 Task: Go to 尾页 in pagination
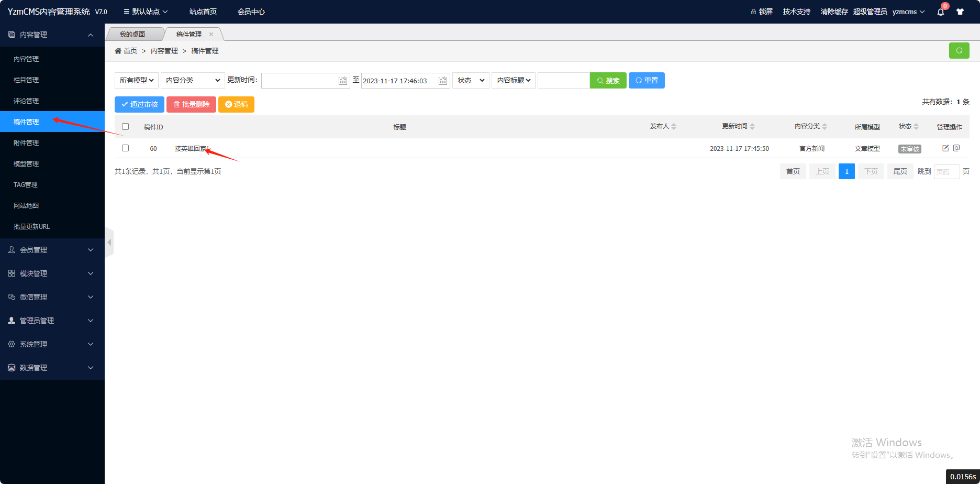(x=900, y=171)
